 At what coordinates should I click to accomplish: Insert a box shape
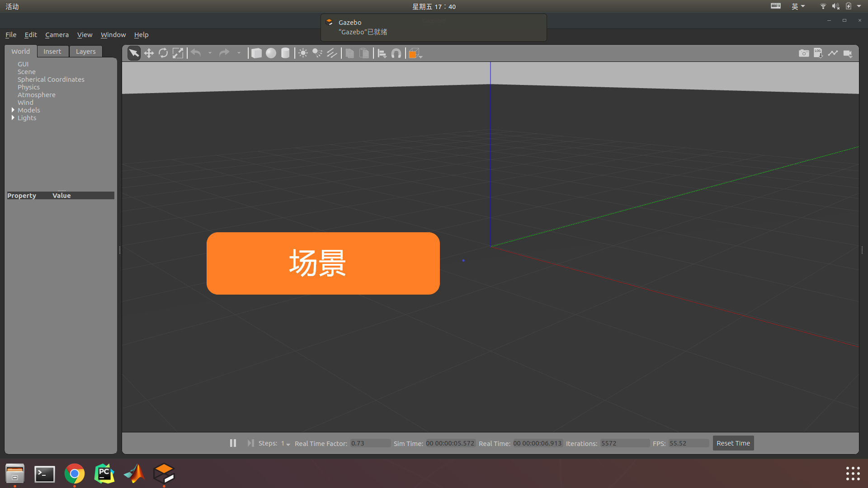[256, 53]
